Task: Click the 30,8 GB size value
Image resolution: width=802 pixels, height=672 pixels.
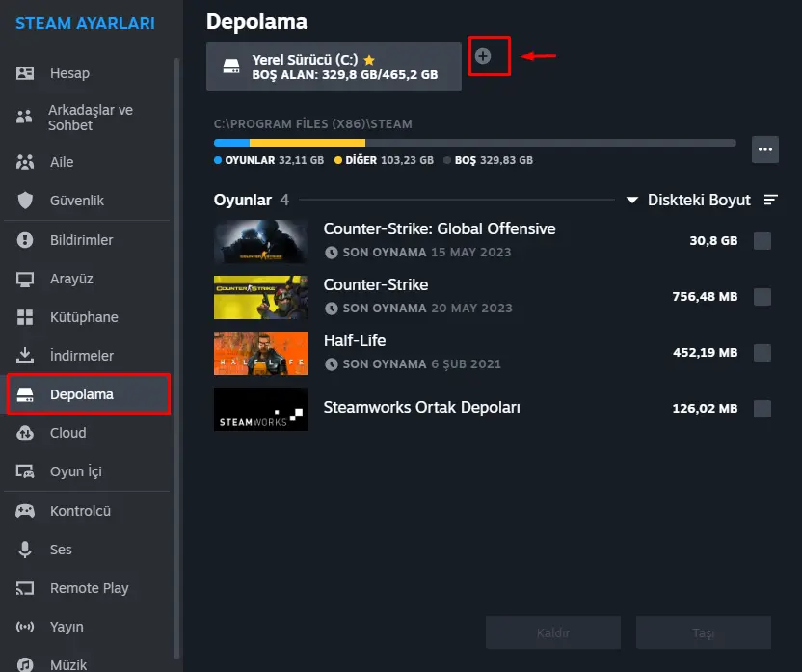Action: [x=713, y=240]
